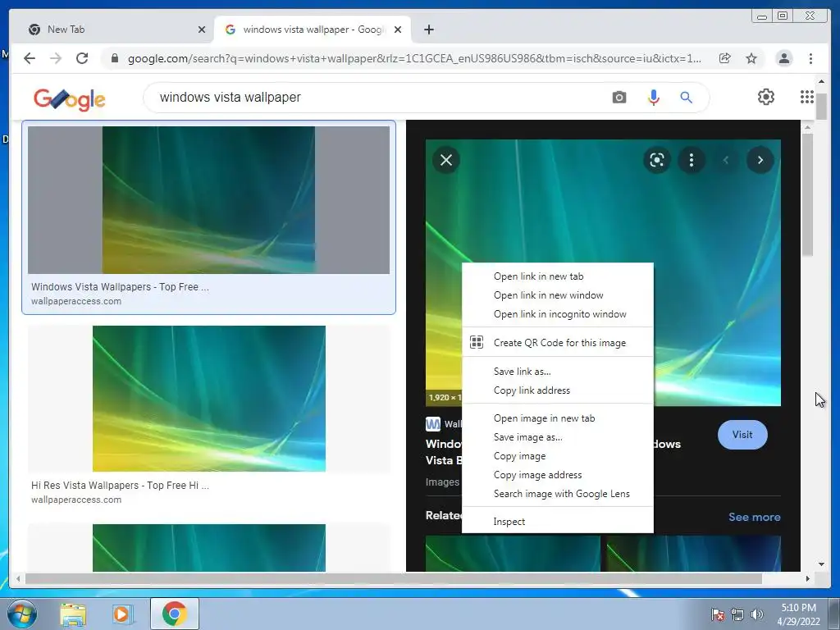This screenshot has width=840, height=630.
Task: Click the right related image thumbnail
Action: (694, 554)
